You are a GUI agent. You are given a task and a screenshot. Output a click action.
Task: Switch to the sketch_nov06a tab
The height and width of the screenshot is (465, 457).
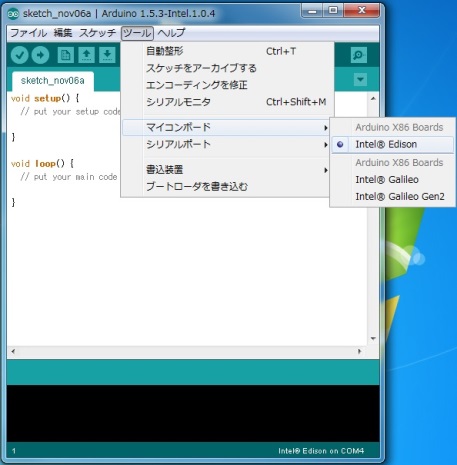[53, 81]
